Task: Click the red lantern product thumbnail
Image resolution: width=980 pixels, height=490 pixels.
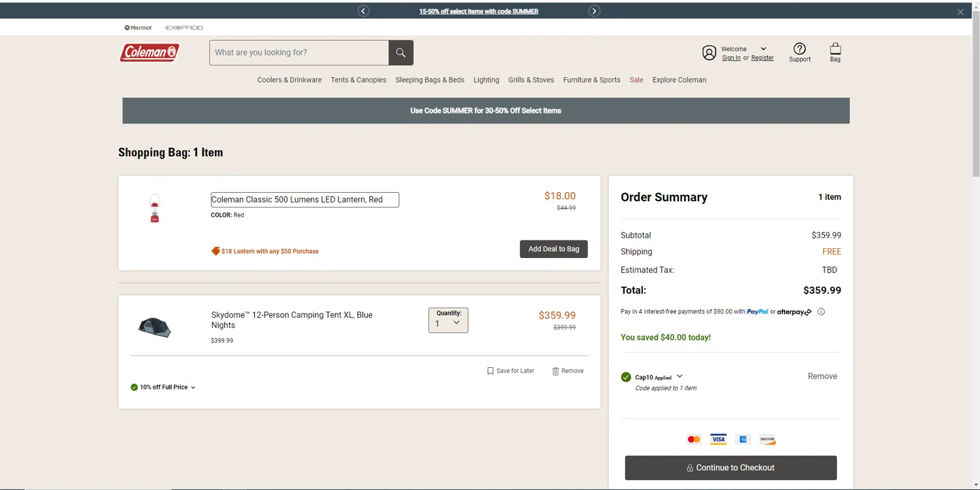Action: point(155,208)
